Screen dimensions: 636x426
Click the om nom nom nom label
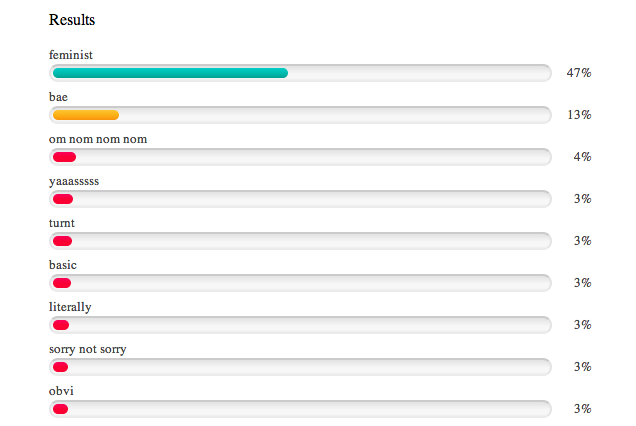pos(98,139)
